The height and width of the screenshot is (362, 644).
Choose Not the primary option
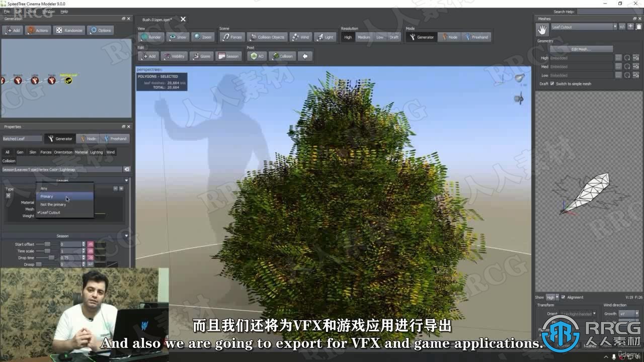pyautogui.click(x=64, y=205)
